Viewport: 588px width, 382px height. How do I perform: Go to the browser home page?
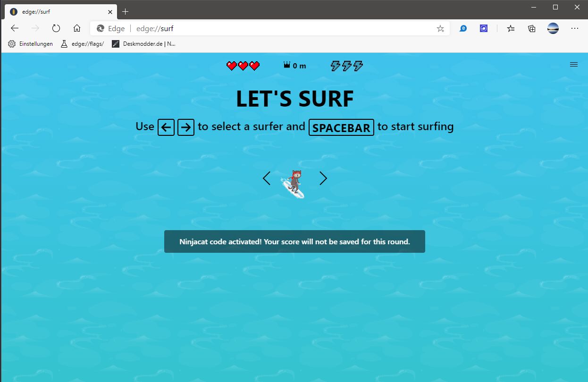[77, 28]
